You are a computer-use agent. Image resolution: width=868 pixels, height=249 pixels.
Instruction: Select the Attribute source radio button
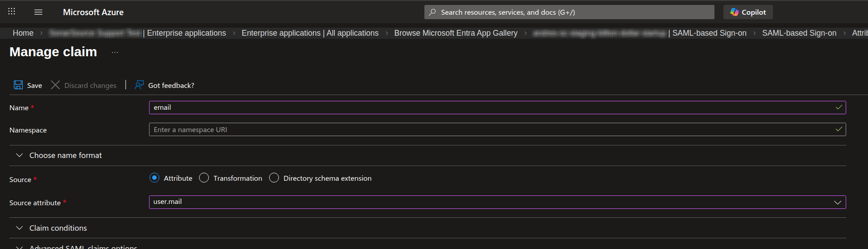[154, 178]
